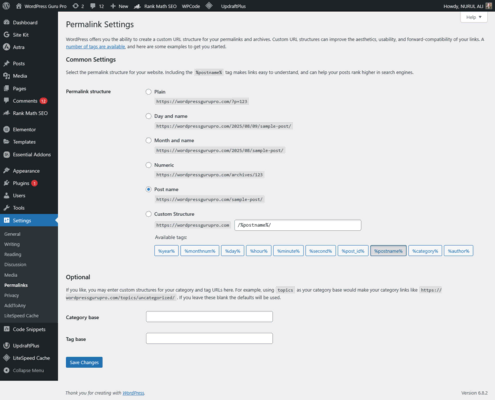495x400 pixels.
Task: Insert %year% tag button
Action: 166,251
